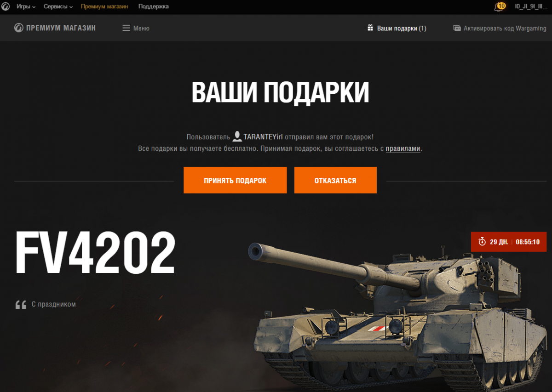Expand the Игры dropdown menu
This screenshot has height=392, width=552.
26,7
